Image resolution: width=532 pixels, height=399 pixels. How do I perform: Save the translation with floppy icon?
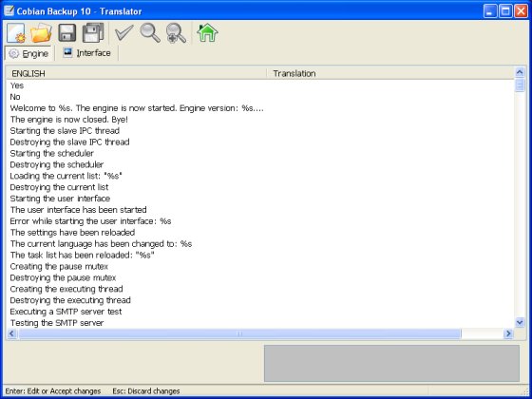point(66,33)
